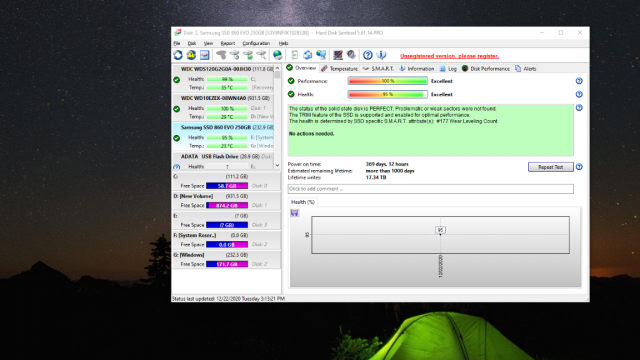
Task: Click the disk icon with green check
Action: click(x=248, y=55)
